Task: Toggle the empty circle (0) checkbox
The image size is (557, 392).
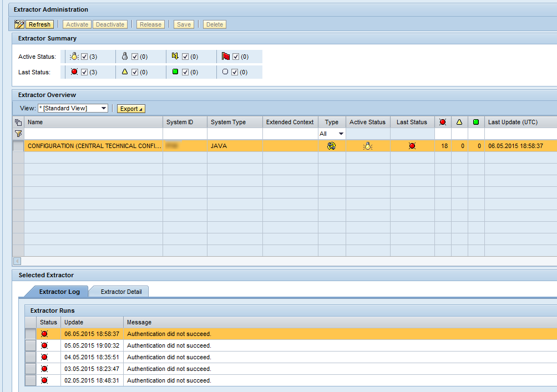Action: (235, 72)
